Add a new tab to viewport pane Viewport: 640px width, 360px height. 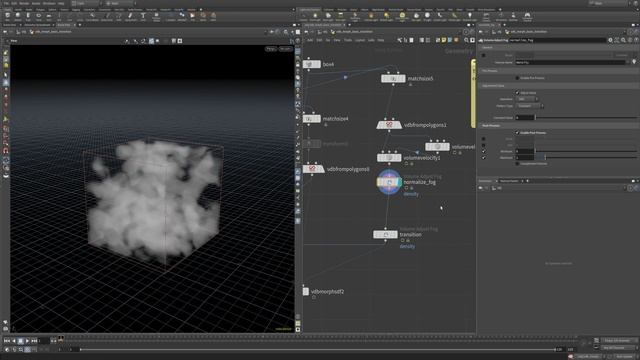(x=80, y=25)
